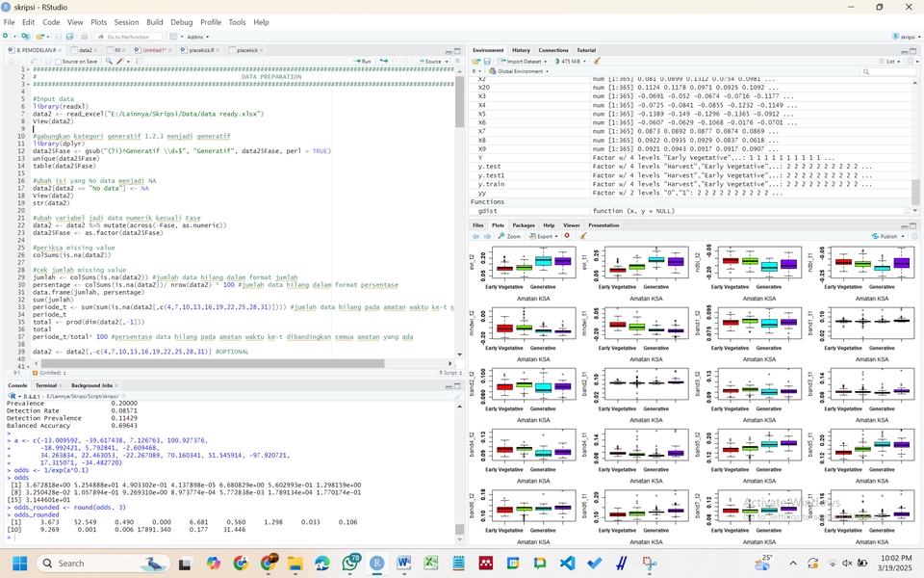Compile report notebook icon in editor toolbar
Image resolution: width=924 pixels, height=578 pixels.
point(139,61)
